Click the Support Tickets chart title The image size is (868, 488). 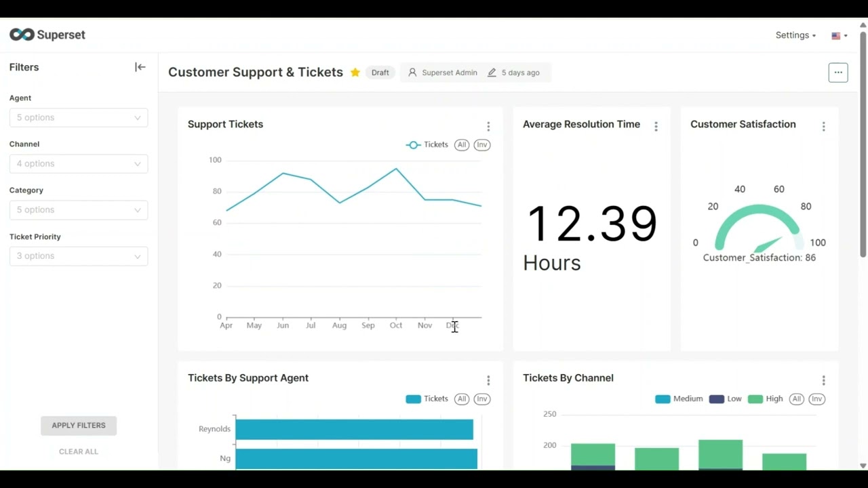tap(225, 124)
